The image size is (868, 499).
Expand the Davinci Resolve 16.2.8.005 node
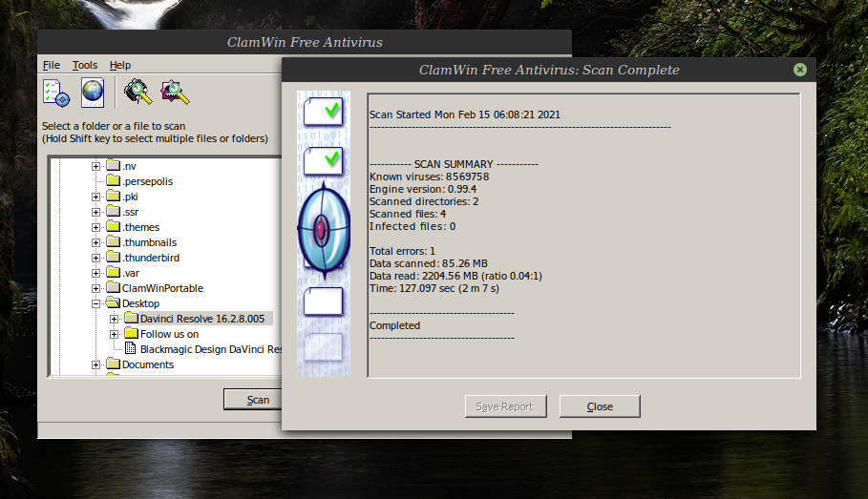(114, 319)
